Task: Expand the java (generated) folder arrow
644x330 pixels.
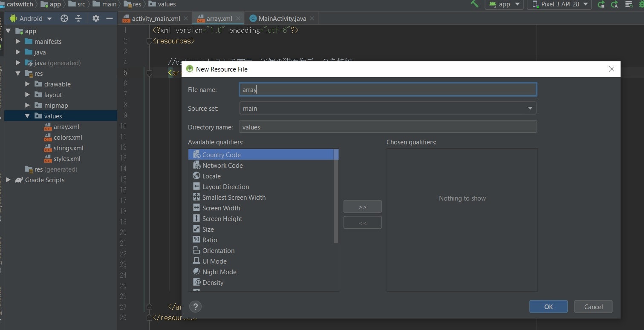Action: pyautogui.click(x=18, y=63)
